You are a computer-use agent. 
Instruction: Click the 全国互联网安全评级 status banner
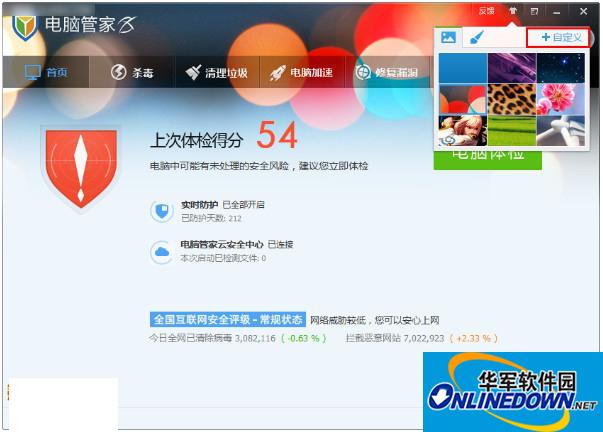coord(228,319)
